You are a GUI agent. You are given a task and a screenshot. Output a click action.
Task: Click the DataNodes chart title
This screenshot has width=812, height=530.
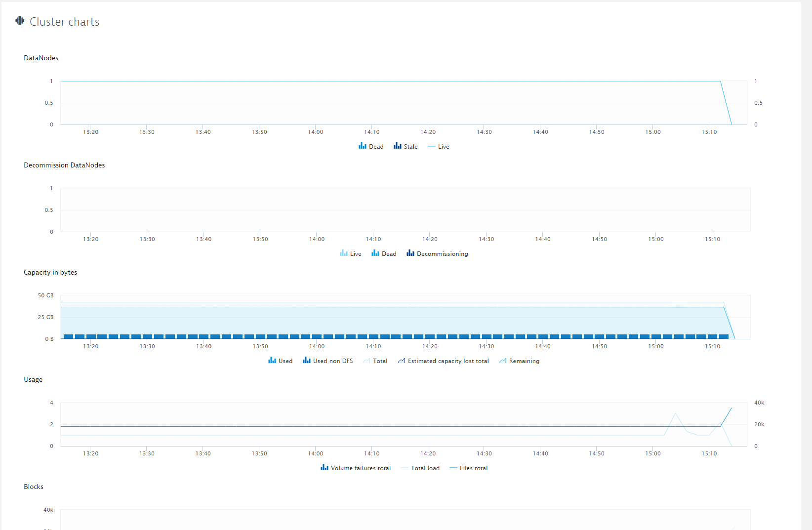coord(41,58)
